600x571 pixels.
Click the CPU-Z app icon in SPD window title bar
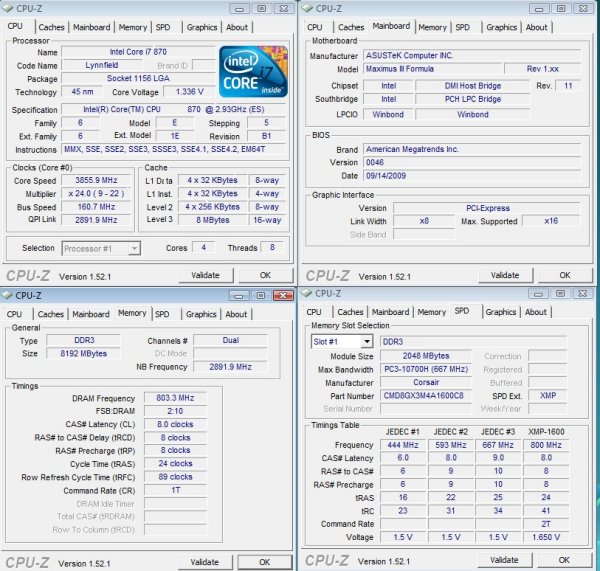point(307,293)
